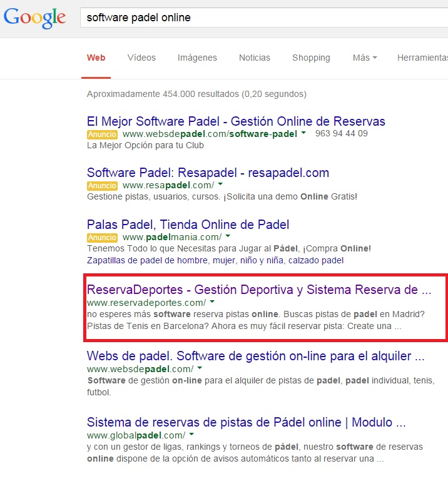Open 'Software Padel: Resapadel' ad result

coord(208,173)
